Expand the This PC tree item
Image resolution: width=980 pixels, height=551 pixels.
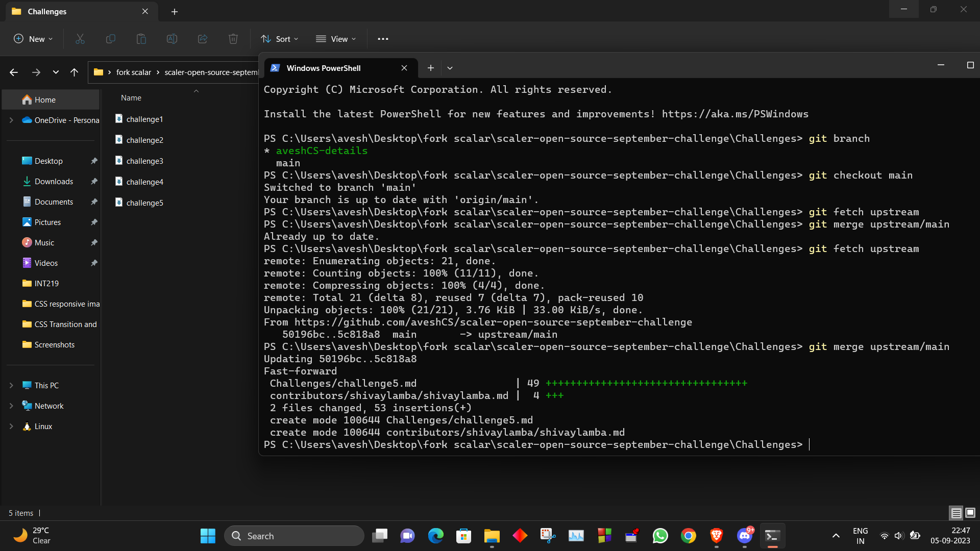[x=11, y=385]
